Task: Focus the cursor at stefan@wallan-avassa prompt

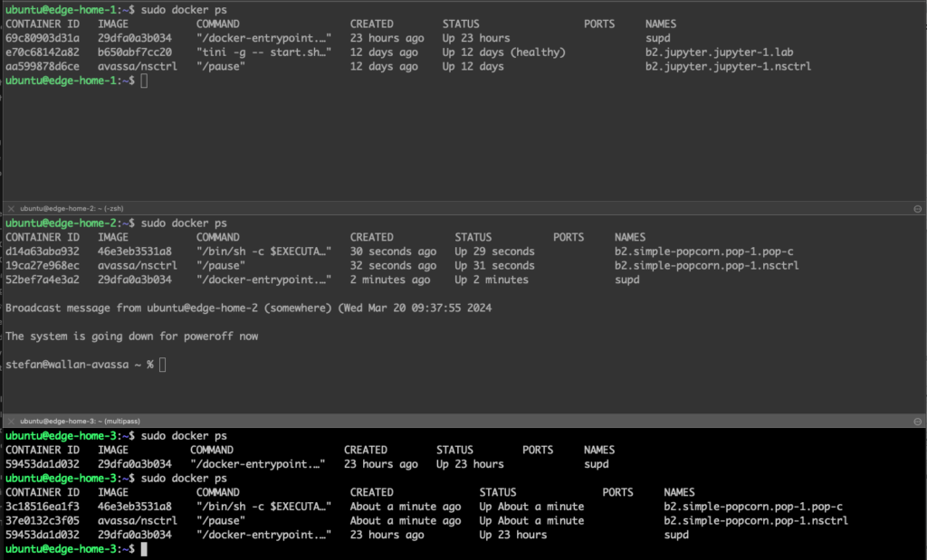Action: 163,365
